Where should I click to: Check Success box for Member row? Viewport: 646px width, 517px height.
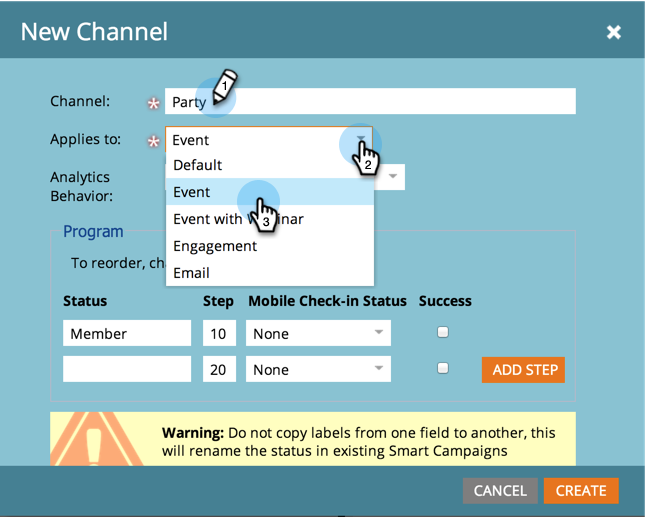click(x=443, y=332)
